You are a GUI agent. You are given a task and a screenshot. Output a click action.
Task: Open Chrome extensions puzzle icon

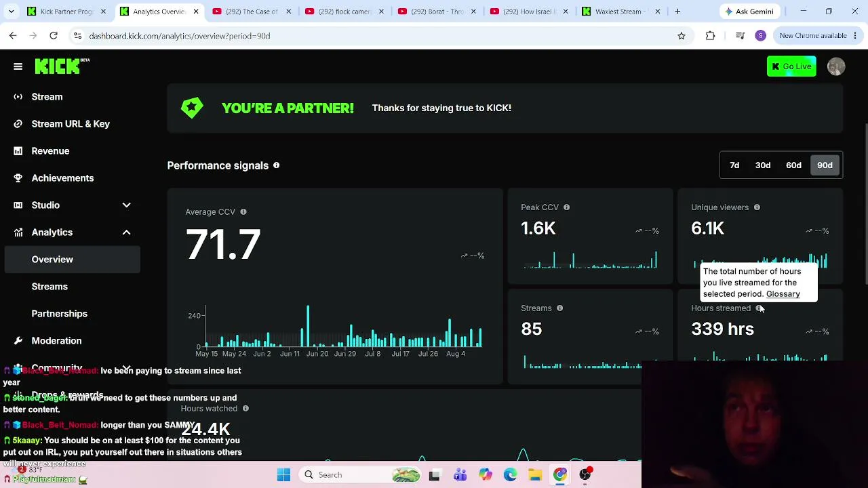coord(711,36)
